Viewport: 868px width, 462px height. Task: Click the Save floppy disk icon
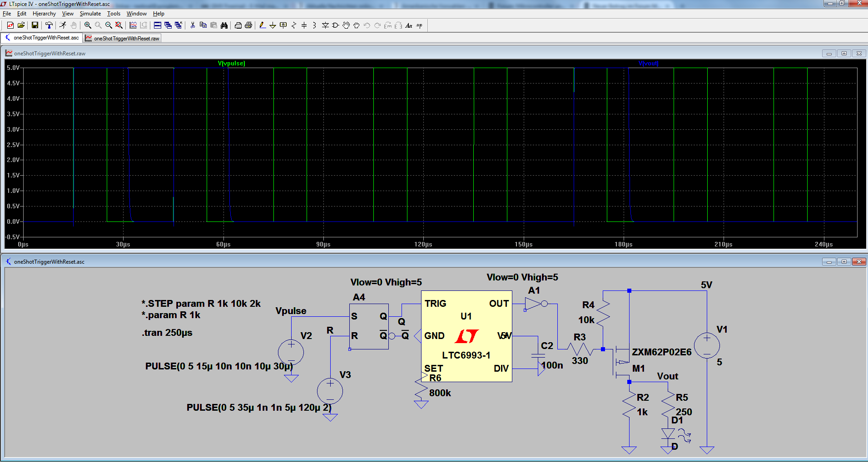tap(35, 25)
